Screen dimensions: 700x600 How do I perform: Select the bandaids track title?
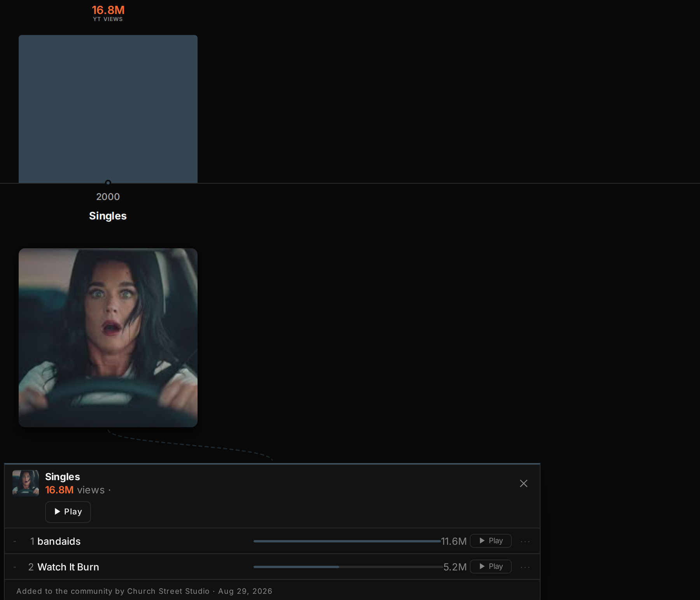coord(59,541)
